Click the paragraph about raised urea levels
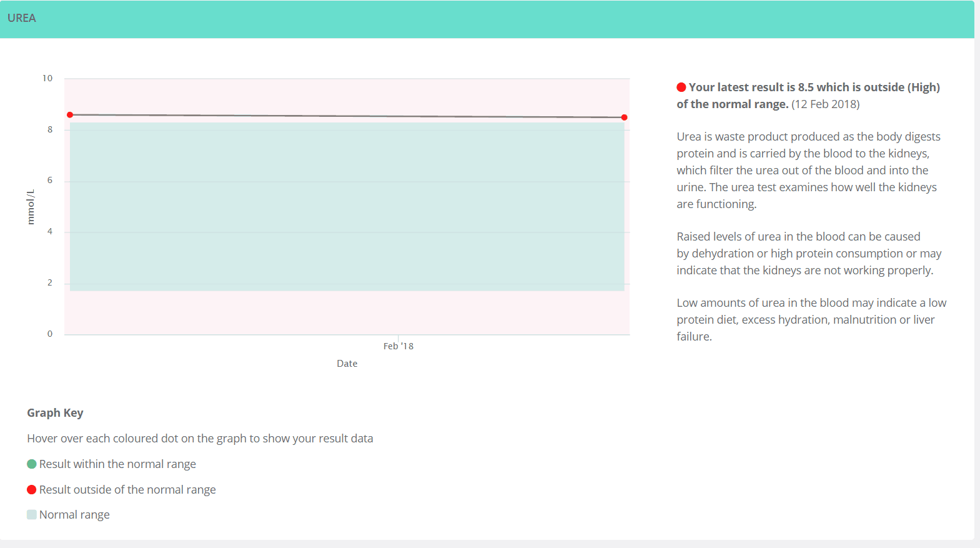This screenshot has width=980, height=548. 808,254
